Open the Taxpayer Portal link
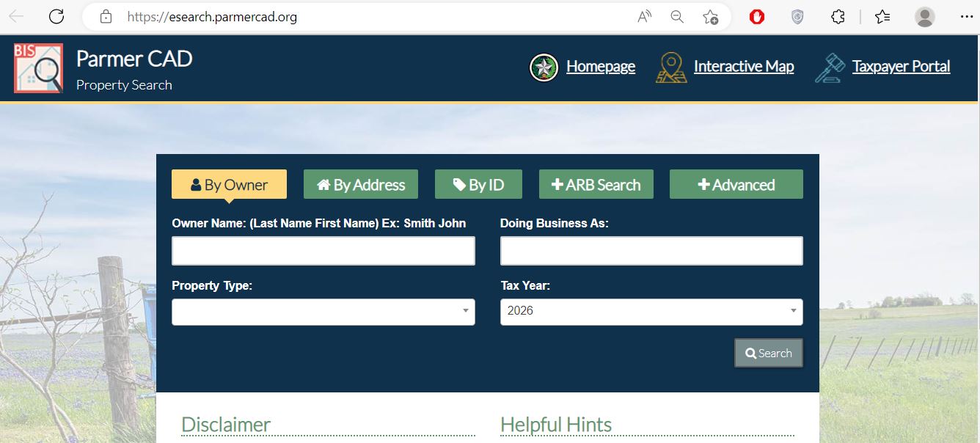The image size is (980, 443). pyautogui.click(x=901, y=67)
